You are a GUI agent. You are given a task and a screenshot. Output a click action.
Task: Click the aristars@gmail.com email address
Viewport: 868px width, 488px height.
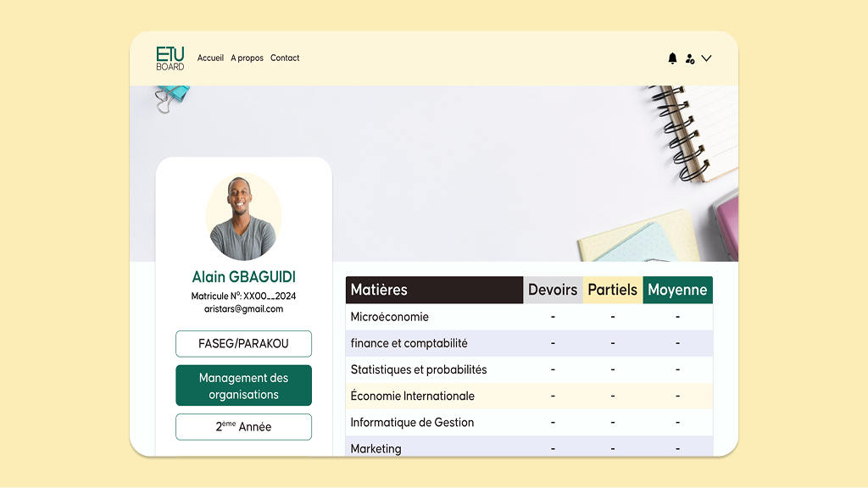point(243,309)
